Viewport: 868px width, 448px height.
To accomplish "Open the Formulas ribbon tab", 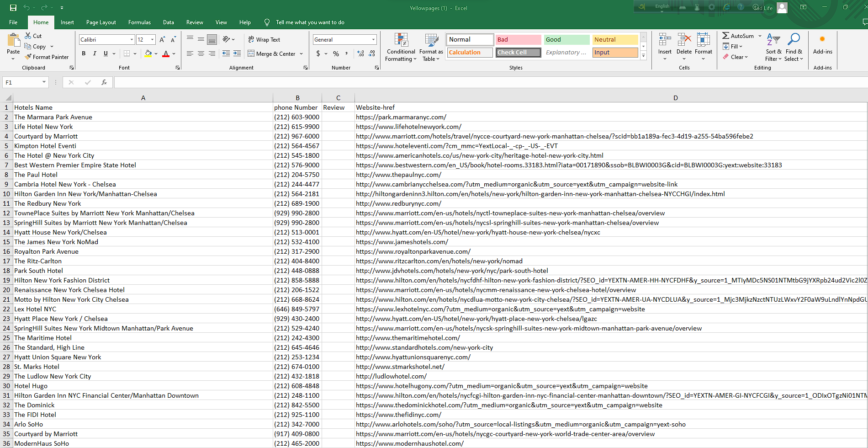I will pos(139,22).
